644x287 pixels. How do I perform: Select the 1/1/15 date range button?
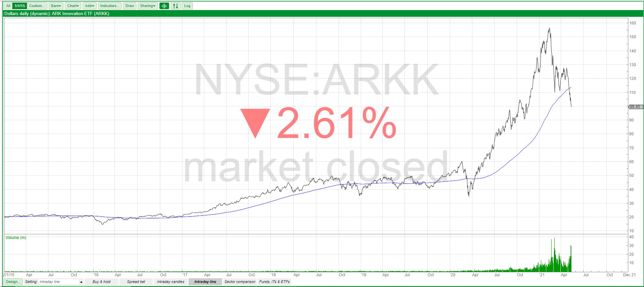pos(20,6)
